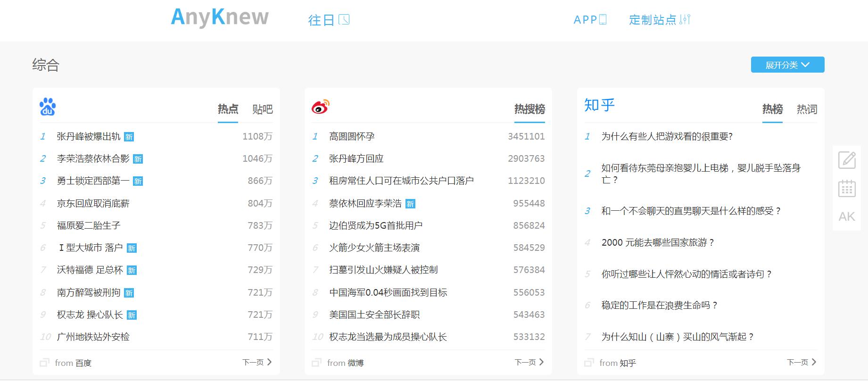The image size is (868, 381).
Task: Open Zhihu question 和一个不会聊天的直男聊天
Action: point(691,211)
